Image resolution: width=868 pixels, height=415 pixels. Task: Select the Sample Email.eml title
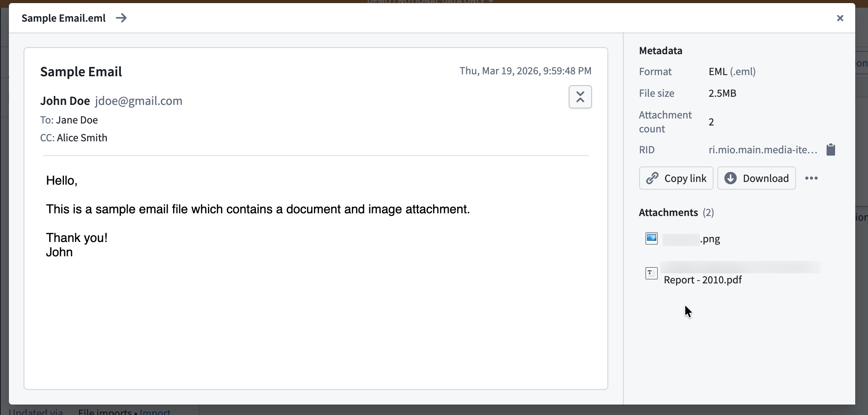[63, 17]
